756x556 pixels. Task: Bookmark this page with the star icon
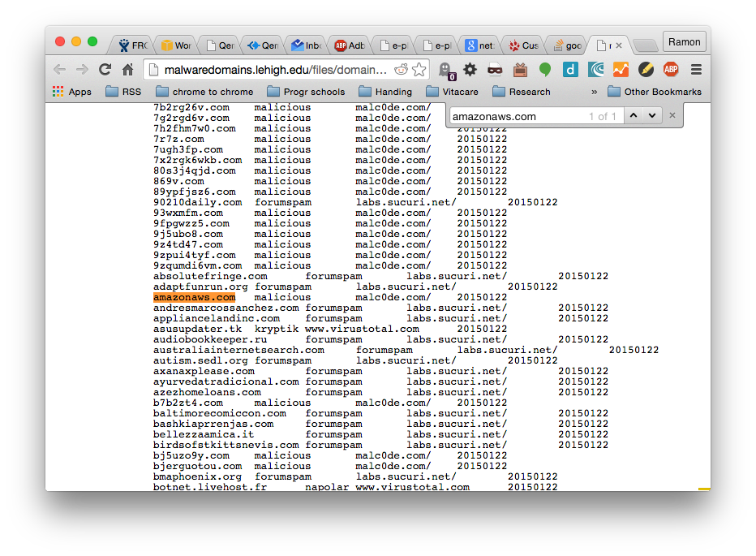tap(419, 70)
